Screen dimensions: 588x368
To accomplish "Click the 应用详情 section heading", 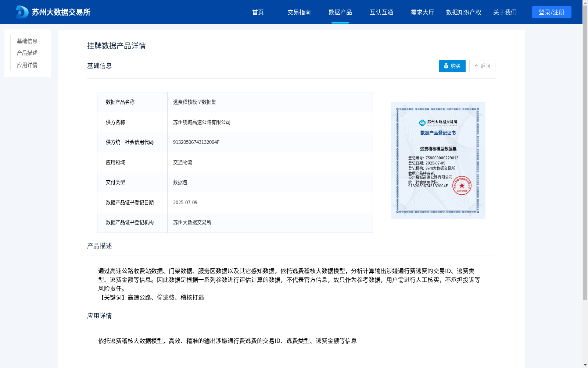I will point(100,316).
